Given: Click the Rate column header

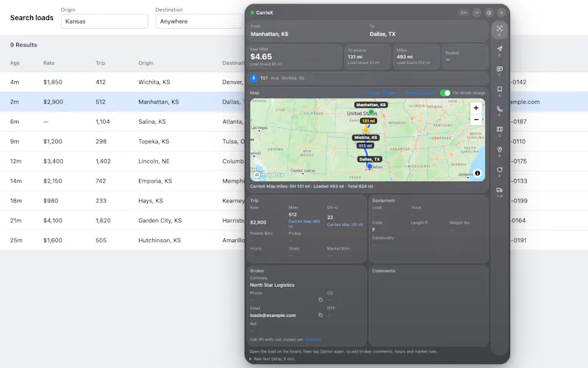Looking at the screenshot, I should 49,63.
